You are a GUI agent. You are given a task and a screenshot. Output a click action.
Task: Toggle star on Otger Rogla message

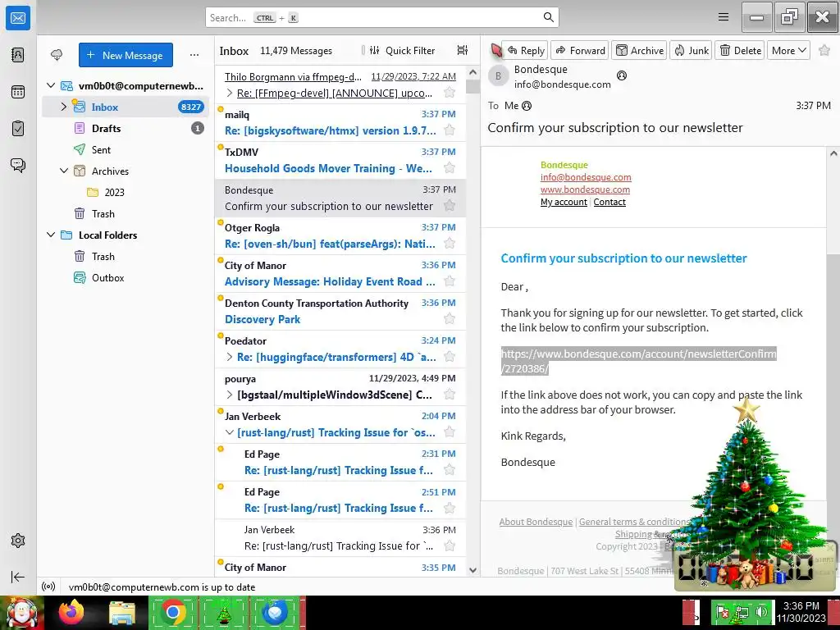[x=450, y=244]
